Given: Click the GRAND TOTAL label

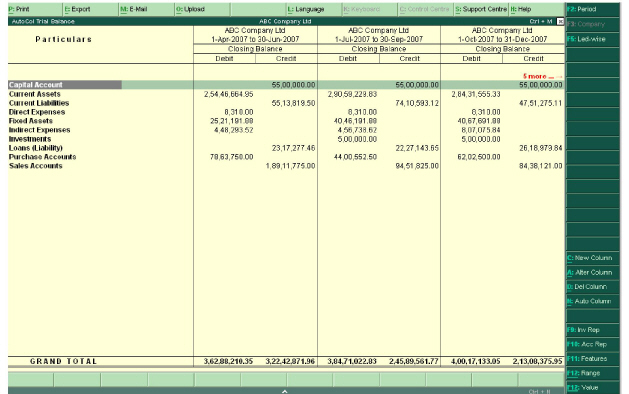Looking at the screenshot, I should pos(63,362).
